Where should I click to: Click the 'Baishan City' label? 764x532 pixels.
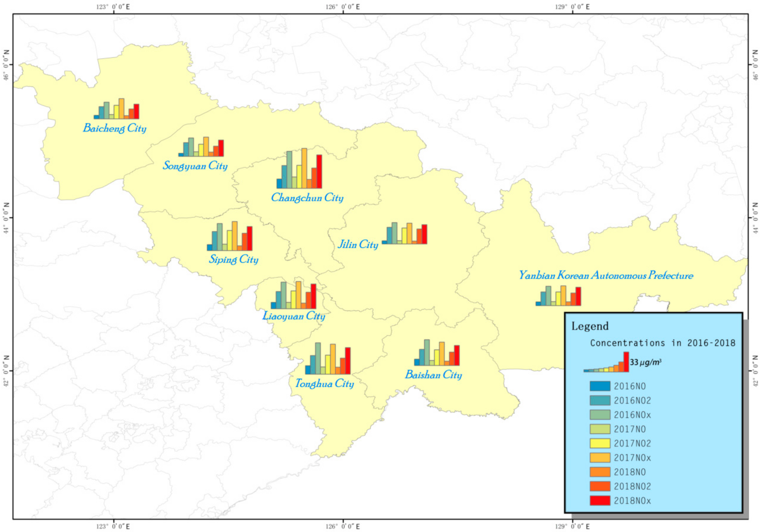pos(434,375)
